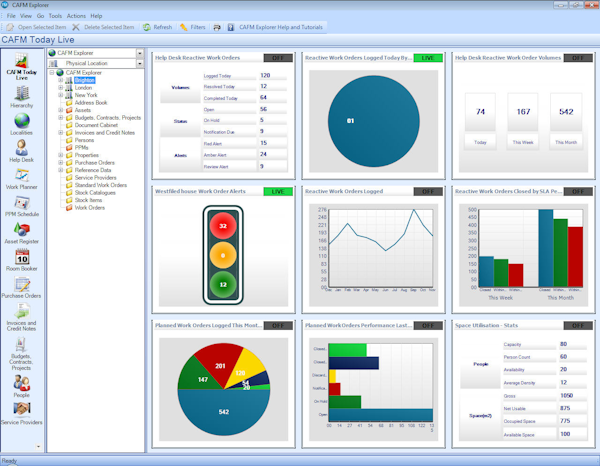Open the Hierarchy sidebar icon

pyautogui.click(x=22, y=93)
